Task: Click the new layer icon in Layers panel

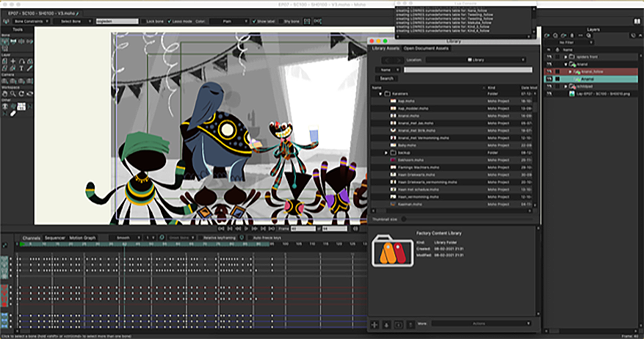Action: (x=547, y=36)
